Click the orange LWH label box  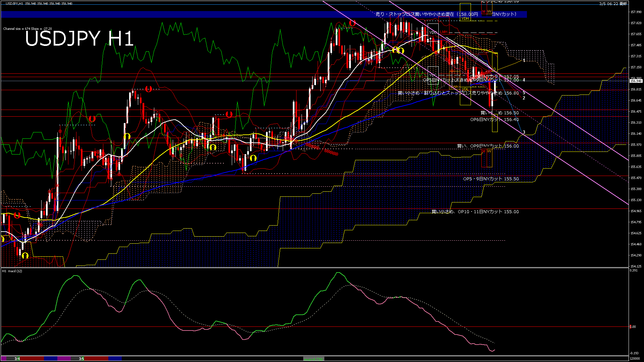(454, 87)
